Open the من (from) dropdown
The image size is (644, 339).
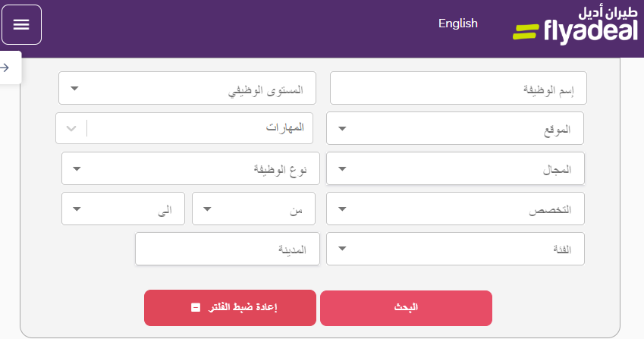tap(254, 209)
